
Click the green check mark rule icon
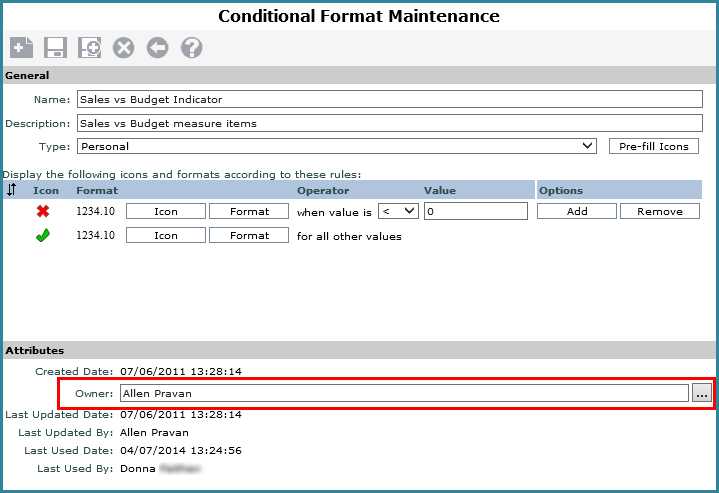click(43, 236)
